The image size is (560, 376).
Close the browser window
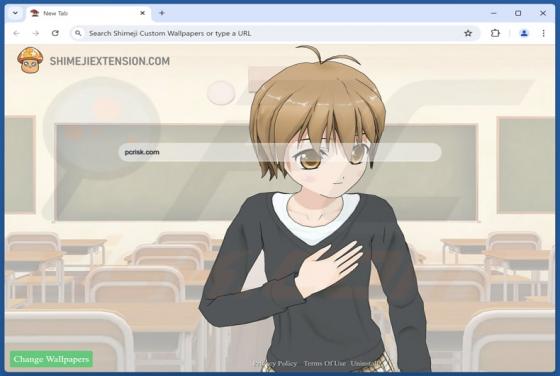coord(543,13)
